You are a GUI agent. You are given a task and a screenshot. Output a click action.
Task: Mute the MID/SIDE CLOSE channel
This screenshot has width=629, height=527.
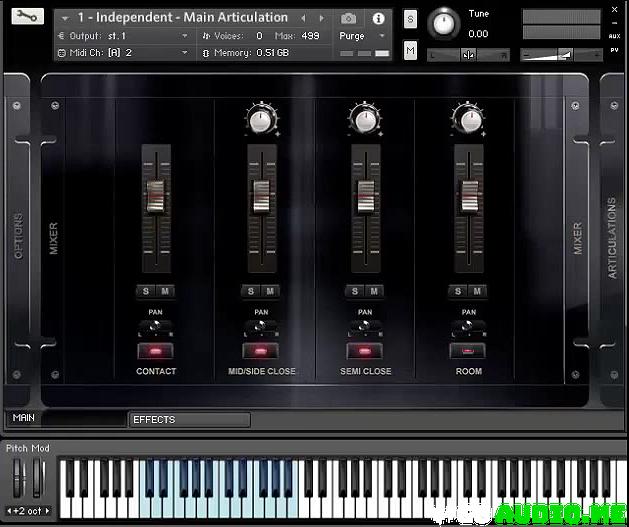coord(270,291)
